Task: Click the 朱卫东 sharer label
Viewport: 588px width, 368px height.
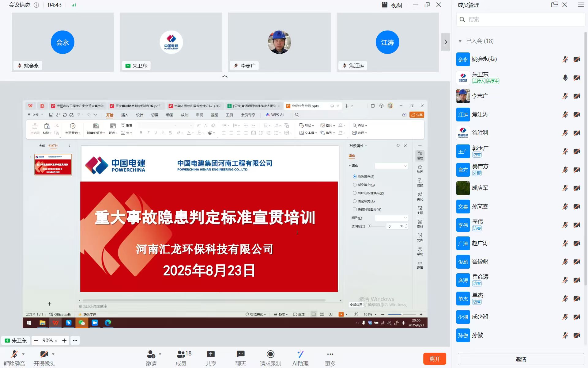Action: 16,340
